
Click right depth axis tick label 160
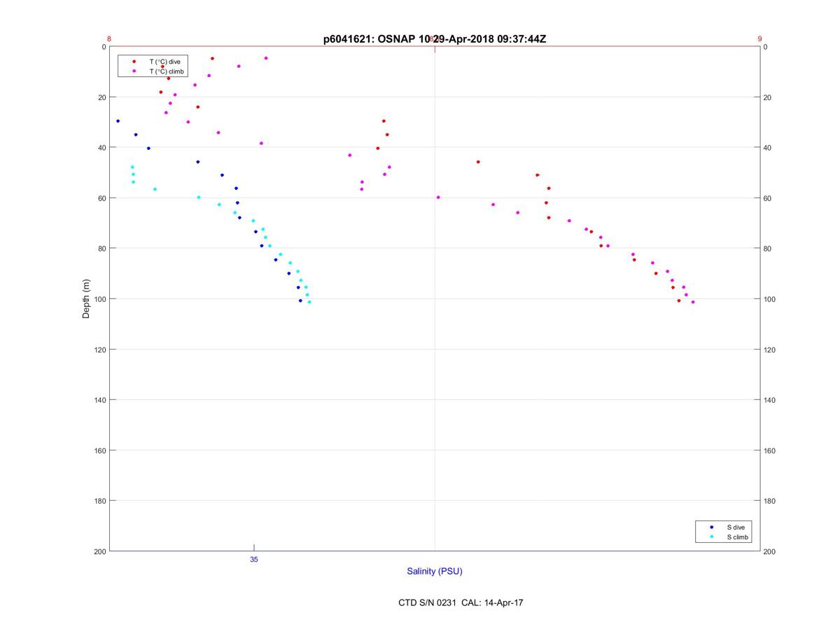point(770,450)
